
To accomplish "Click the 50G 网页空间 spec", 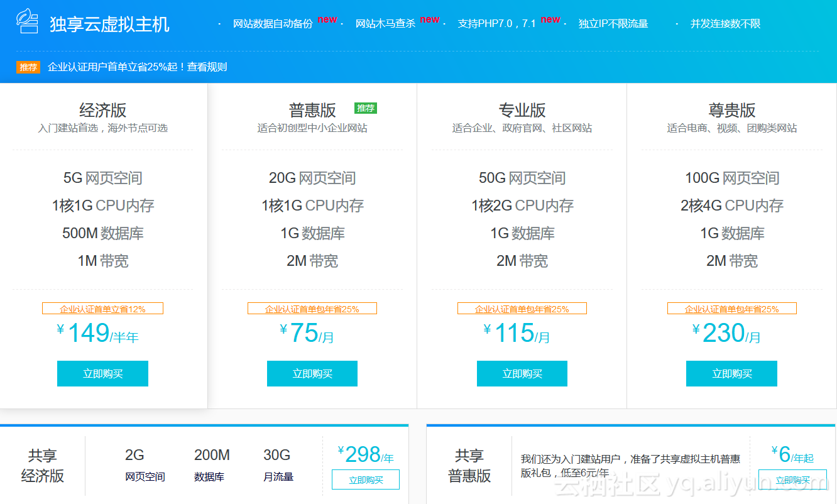I will tap(522, 178).
